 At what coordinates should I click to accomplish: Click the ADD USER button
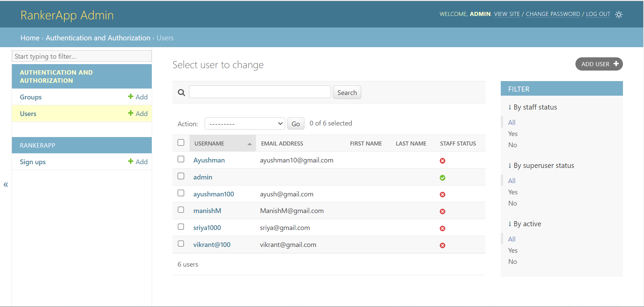[x=599, y=64]
